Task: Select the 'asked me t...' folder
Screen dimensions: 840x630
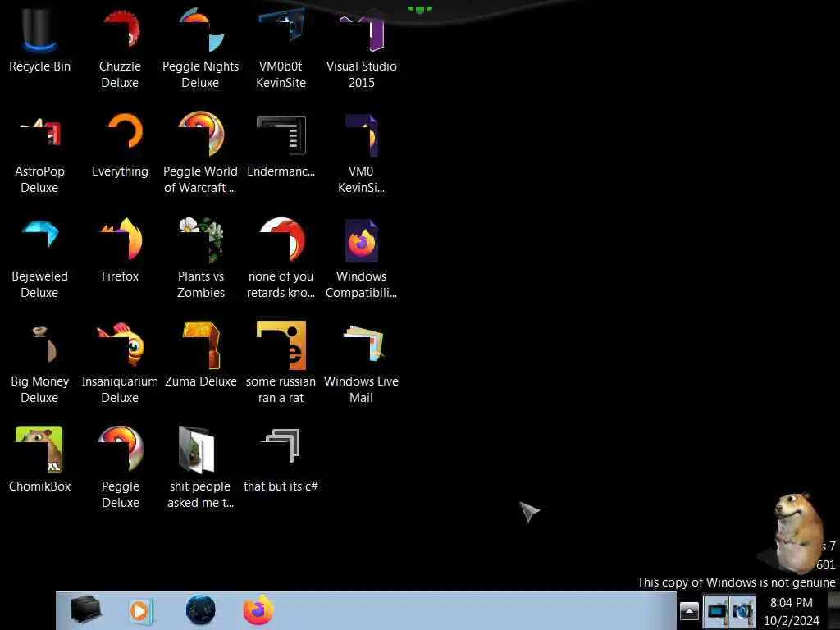Action: [x=200, y=468]
